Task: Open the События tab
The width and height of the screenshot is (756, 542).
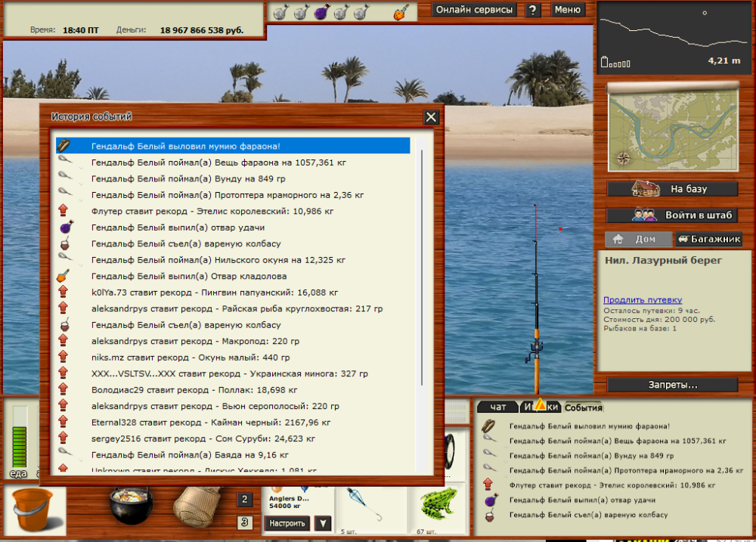Action: click(583, 407)
